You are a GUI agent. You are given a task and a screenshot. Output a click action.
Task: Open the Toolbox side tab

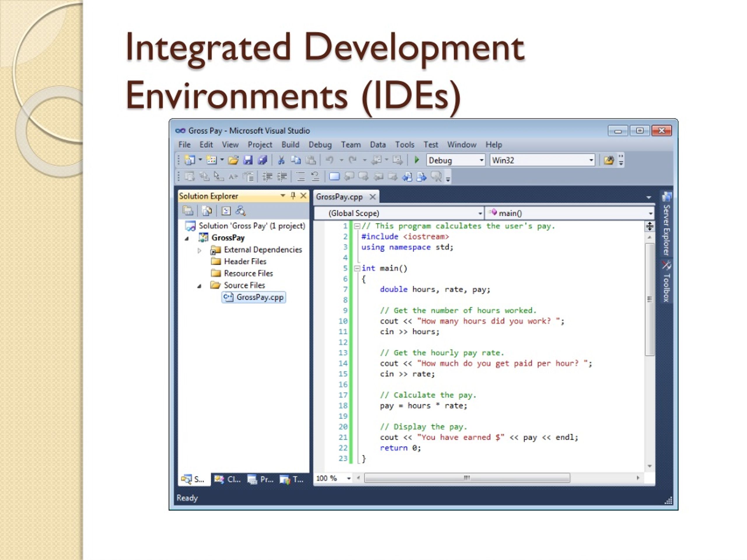click(x=666, y=281)
